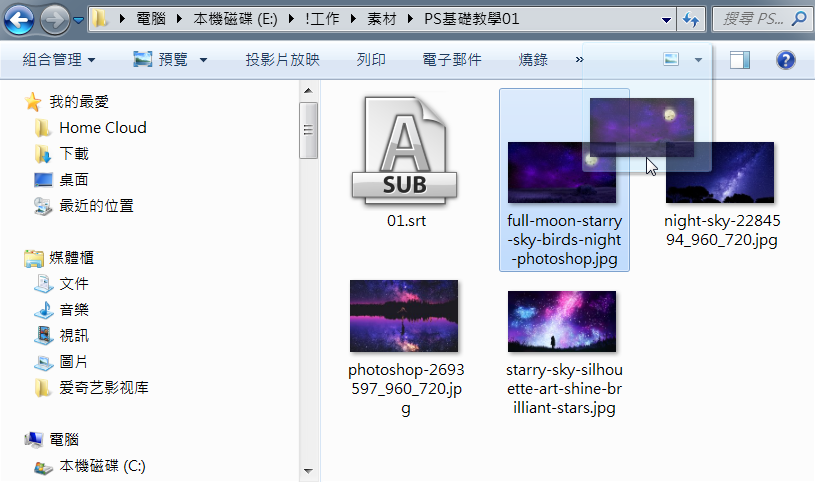The image size is (815, 482).
Task: Go back with the Back arrow button
Action: (19, 20)
